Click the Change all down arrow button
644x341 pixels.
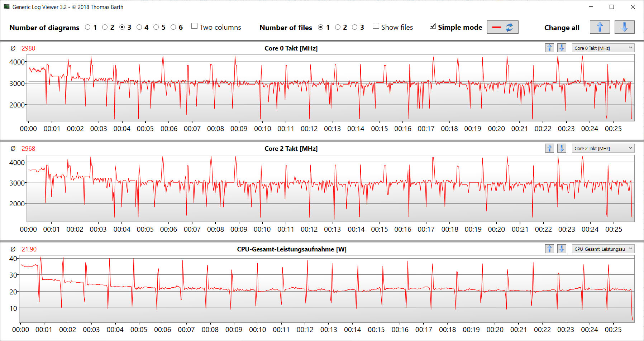tap(624, 27)
